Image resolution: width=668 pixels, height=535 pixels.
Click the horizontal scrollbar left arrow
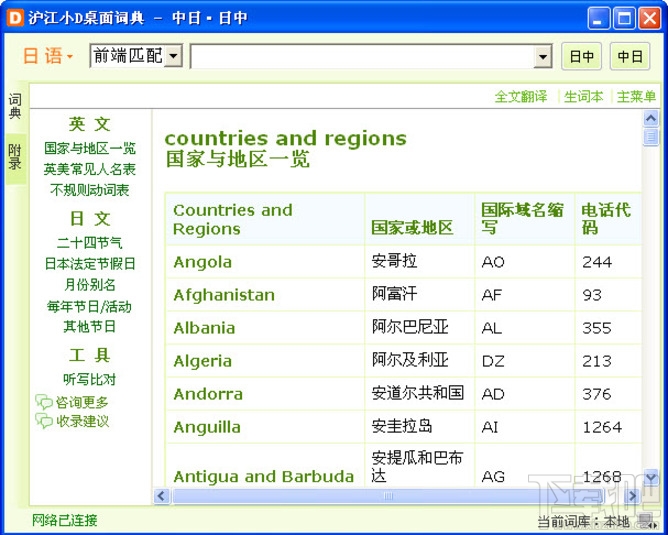click(161, 496)
